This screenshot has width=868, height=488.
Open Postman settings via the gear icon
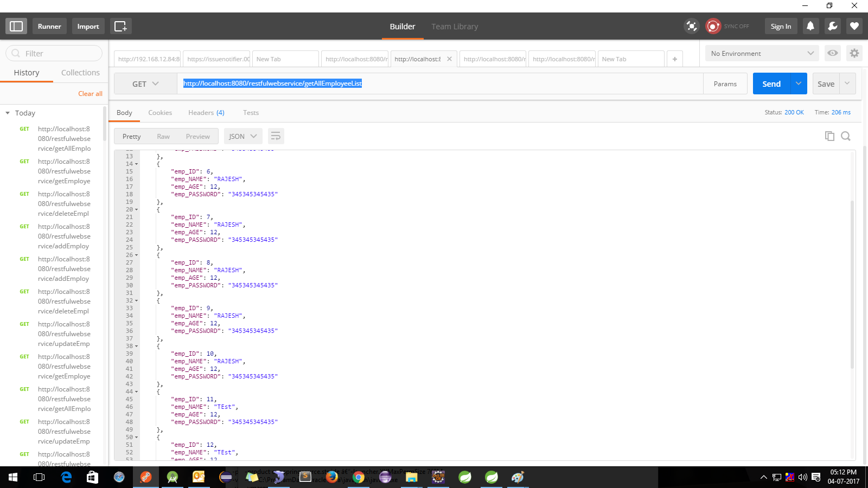(854, 53)
